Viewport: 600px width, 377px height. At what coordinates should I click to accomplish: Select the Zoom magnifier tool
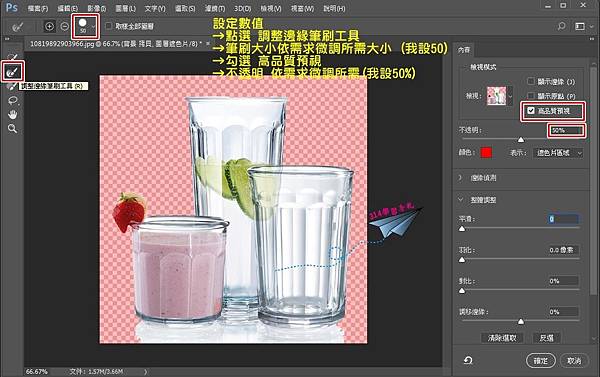tap(12, 129)
